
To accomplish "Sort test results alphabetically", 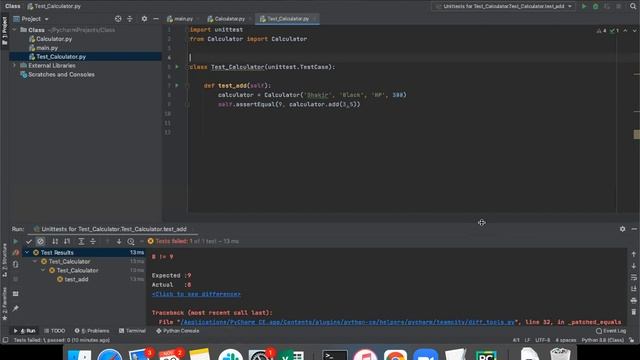I will [55, 241].
